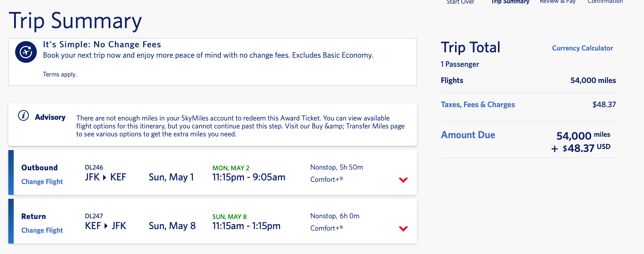Click the No Change Fees plane icon

(x=26, y=52)
